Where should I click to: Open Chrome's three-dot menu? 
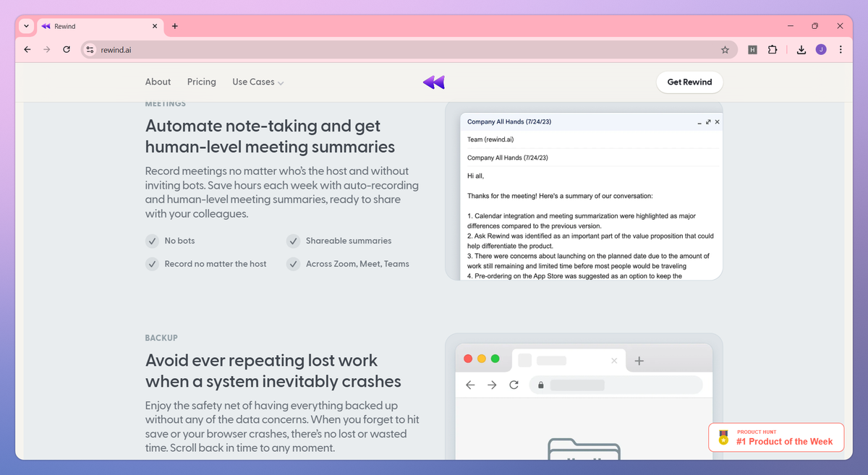[x=841, y=50]
